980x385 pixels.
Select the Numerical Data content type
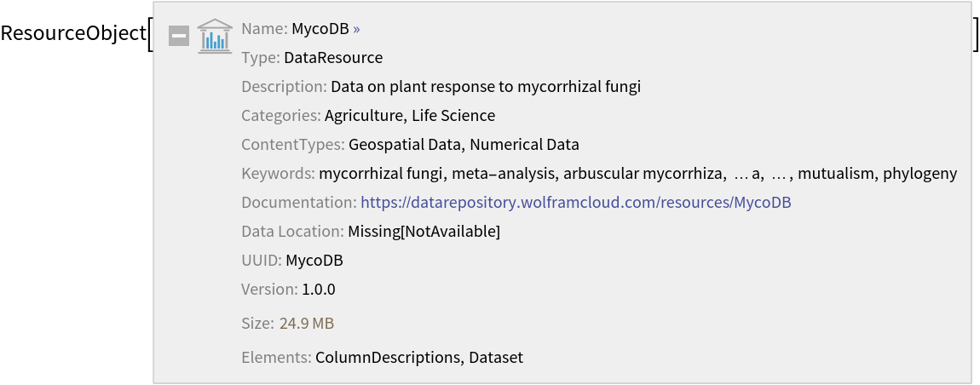[524, 145]
